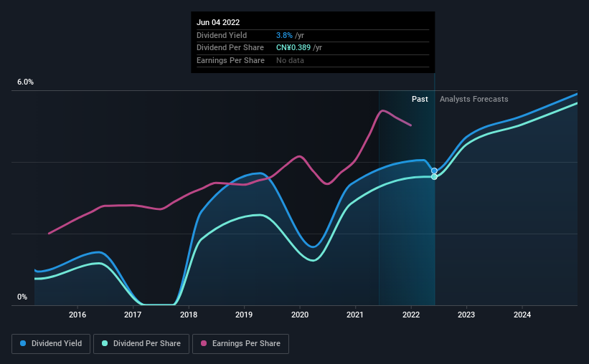The image size is (589, 364).
Task: Click the Past region label
Action: click(x=420, y=99)
